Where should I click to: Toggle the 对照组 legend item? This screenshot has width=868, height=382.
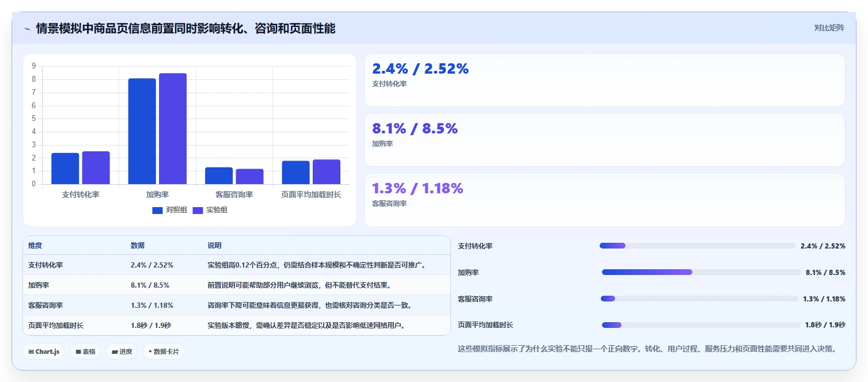[x=169, y=210]
